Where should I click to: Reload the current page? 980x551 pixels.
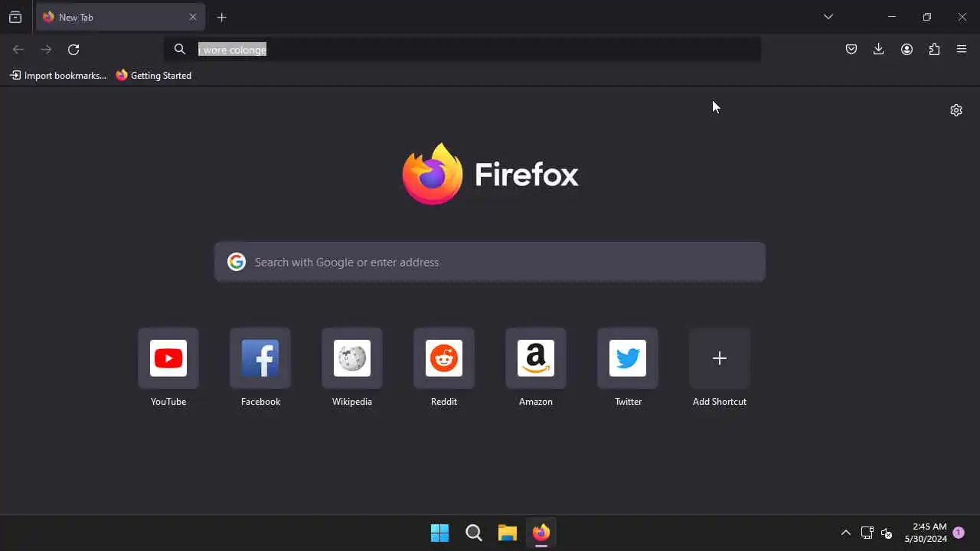coord(73,49)
